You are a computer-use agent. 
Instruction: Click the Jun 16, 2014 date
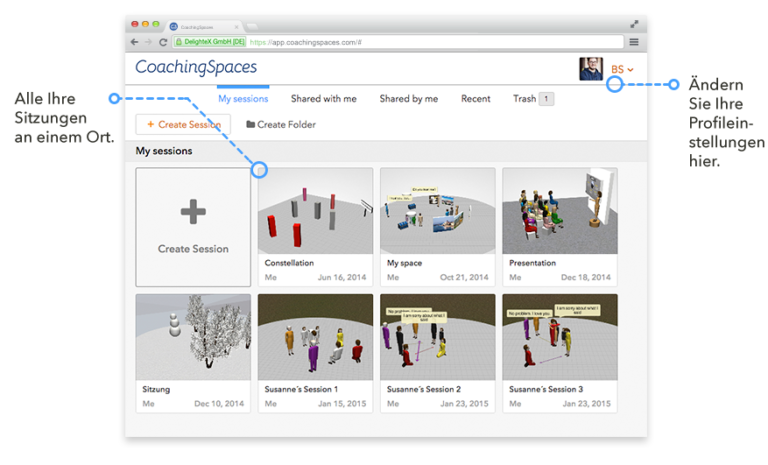342,277
